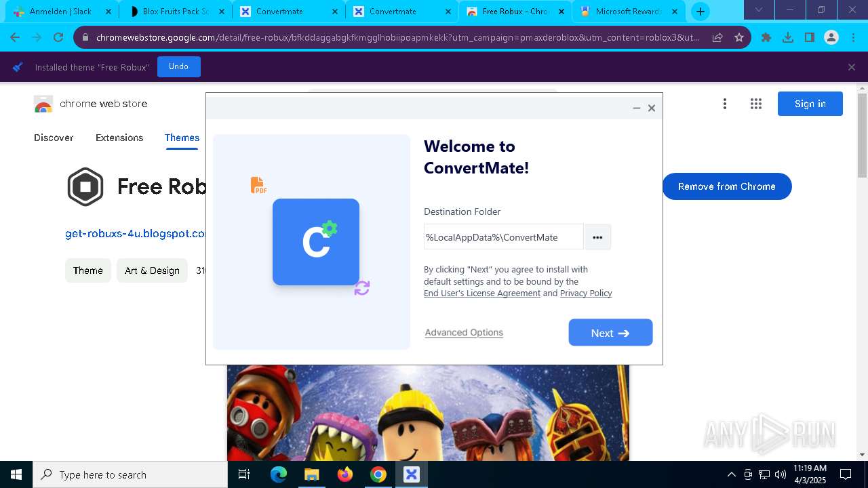Click the taskbar search box
Viewport: 868px width, 488px height.
coord(130,474)
